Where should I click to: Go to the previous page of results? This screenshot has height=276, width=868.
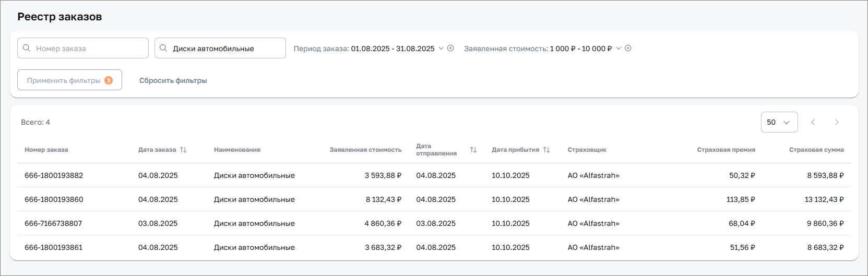tap(813, 122)
